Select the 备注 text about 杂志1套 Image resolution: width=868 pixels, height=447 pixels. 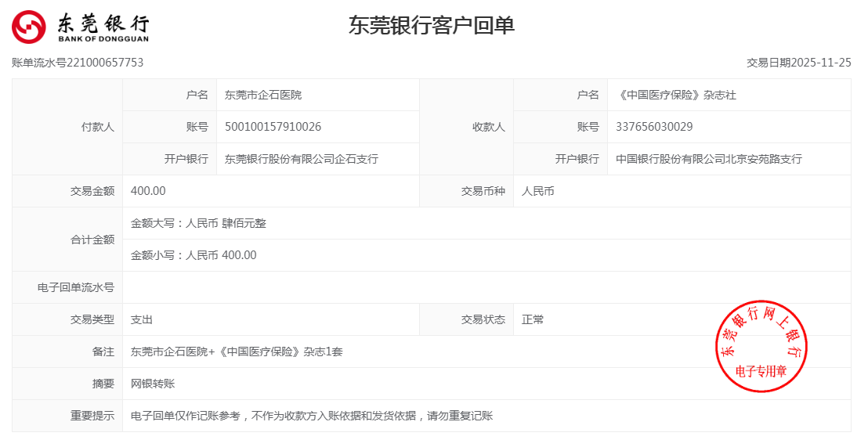[x=237, y=351]
